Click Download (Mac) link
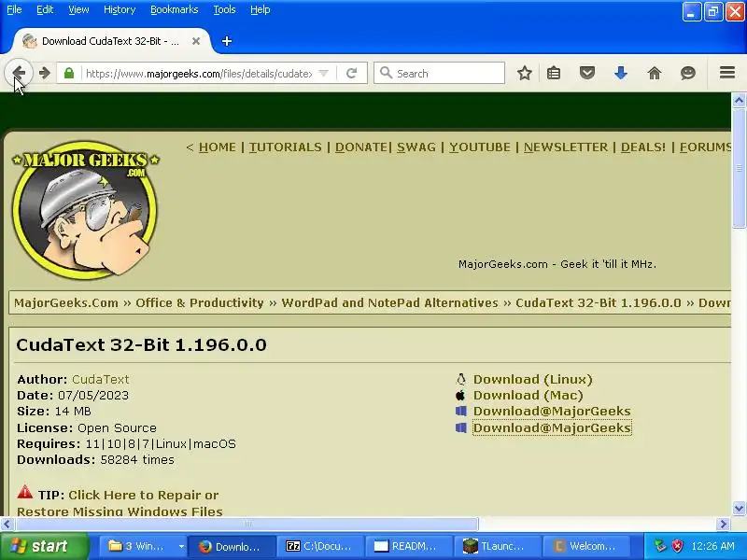This screenshot has width=747, height=560. point(528,395)
